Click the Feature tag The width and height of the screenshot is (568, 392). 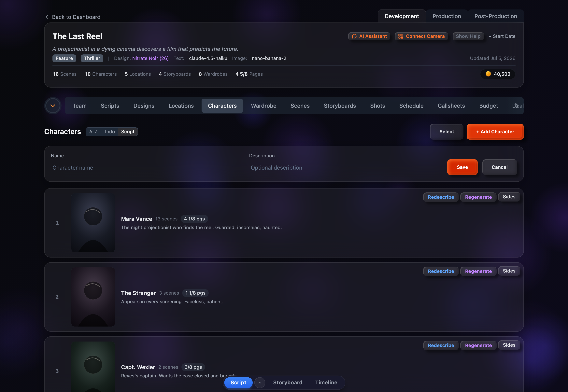click(64, 58)
